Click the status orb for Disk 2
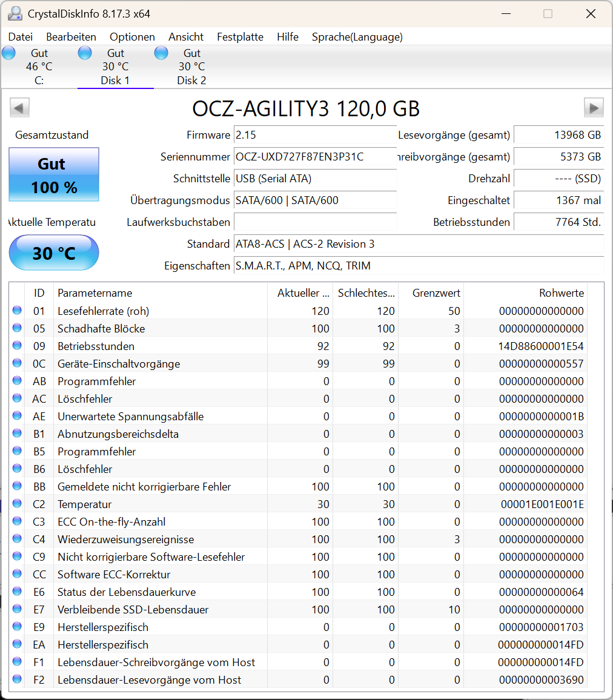Image resolution: width=613 pixels, height=700 pixels. tap(161, 53)
